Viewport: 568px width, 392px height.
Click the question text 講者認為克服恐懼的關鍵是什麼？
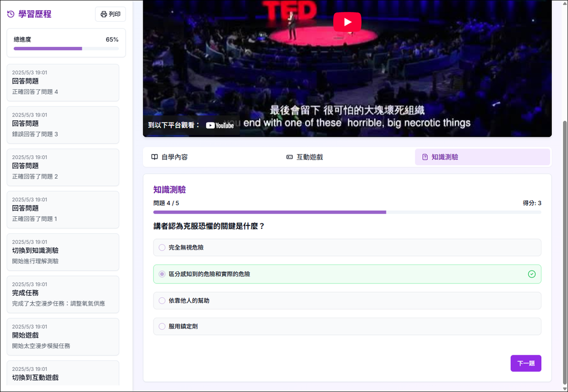coord(209,226)
